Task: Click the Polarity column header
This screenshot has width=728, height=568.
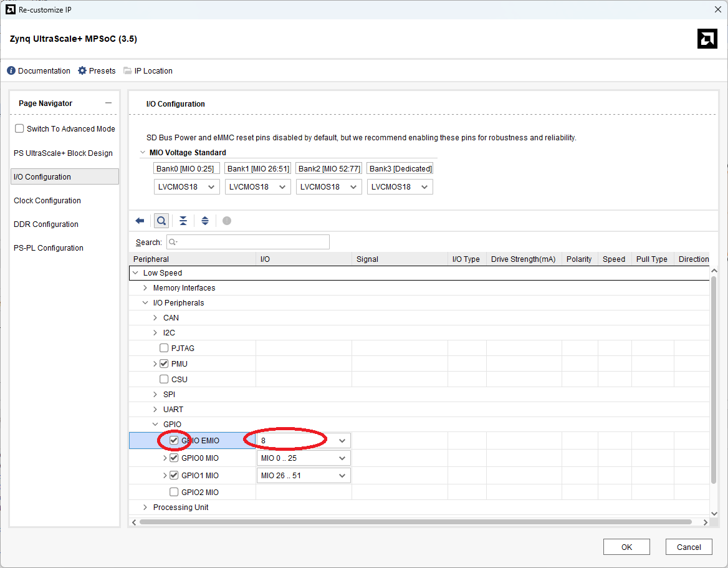Action: pos(580,259)
